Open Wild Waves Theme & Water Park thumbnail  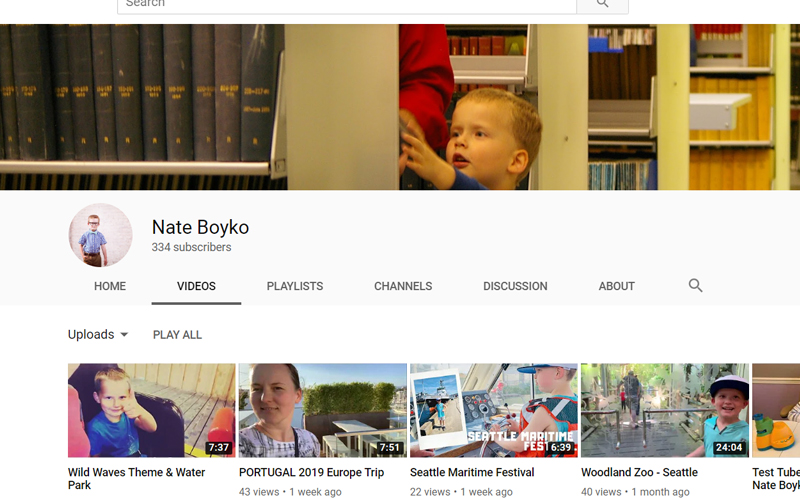click(x=151, y=410)
